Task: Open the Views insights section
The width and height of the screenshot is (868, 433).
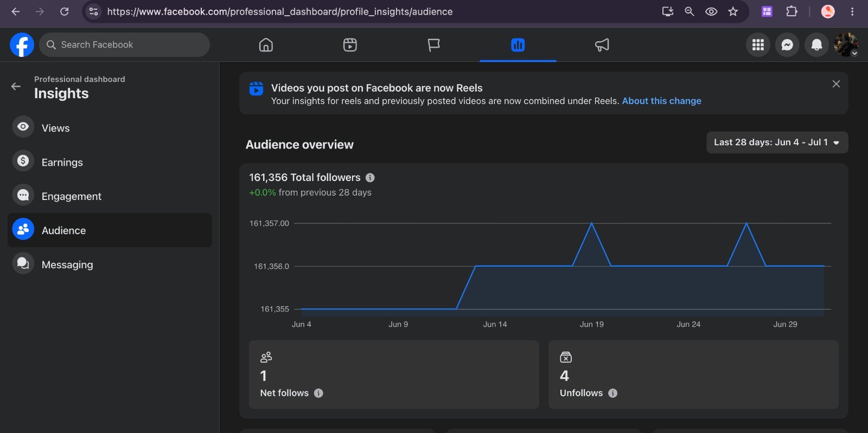Action: point(110,128)
